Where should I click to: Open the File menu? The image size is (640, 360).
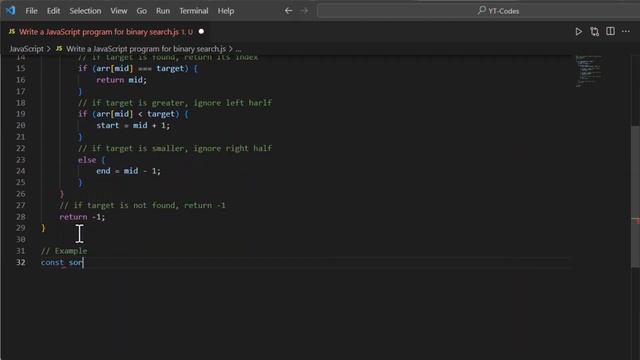(x=31, y=11)
